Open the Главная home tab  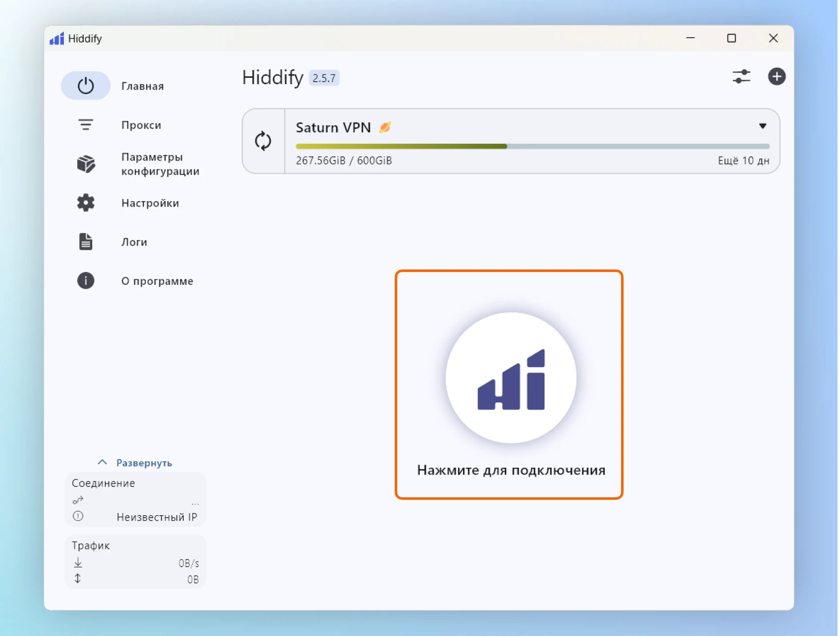[142, 86]
